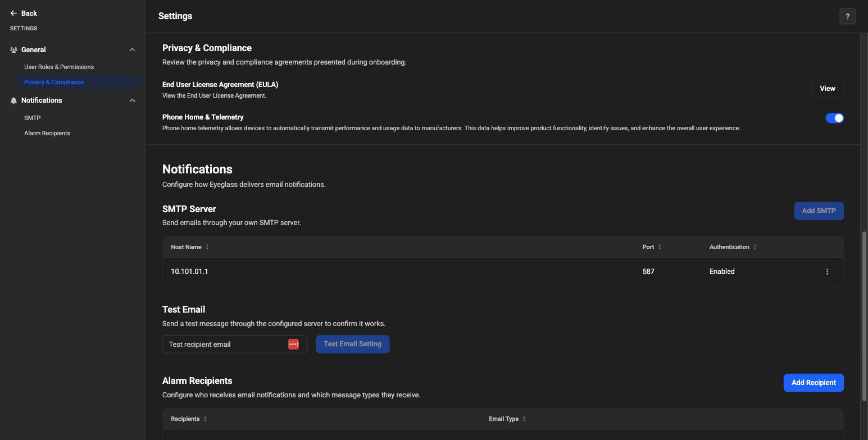Click the Enabled authentication value

pos(722,272)
